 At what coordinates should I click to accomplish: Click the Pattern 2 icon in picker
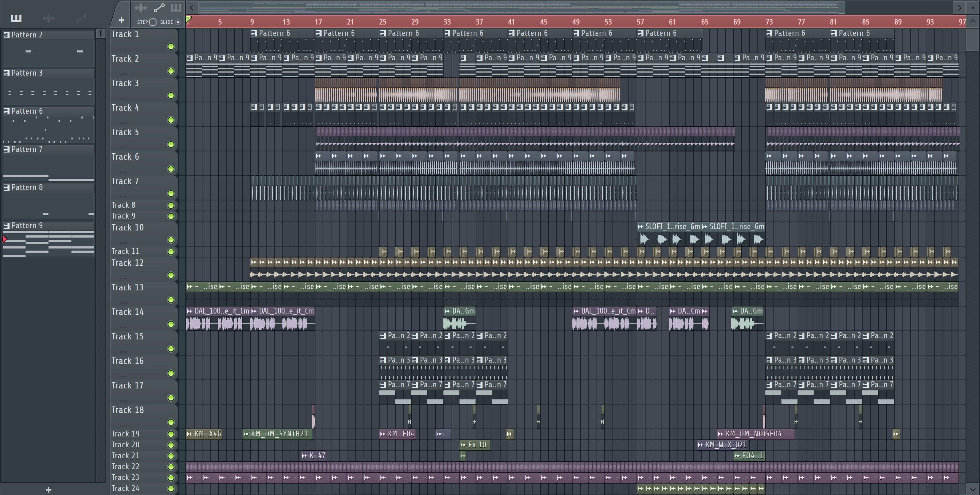tap(6, 35)
